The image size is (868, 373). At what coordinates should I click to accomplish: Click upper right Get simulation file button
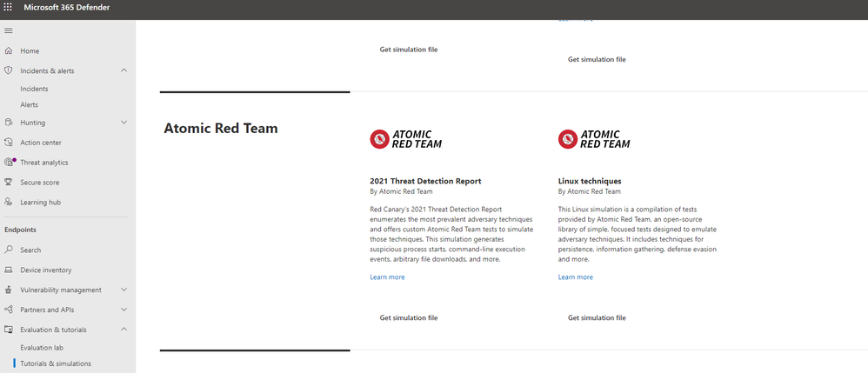coord(597,59)
